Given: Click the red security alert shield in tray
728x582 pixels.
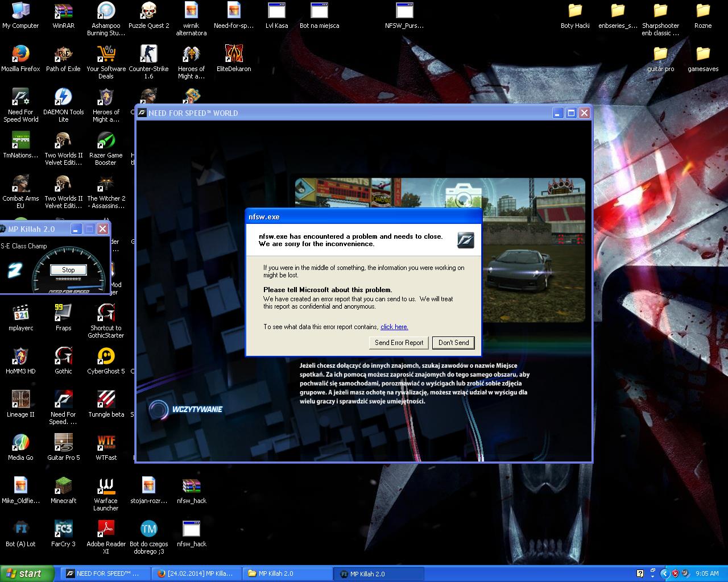Looking at the screenshot, I should pyautogui.click(x=675, y=573).
